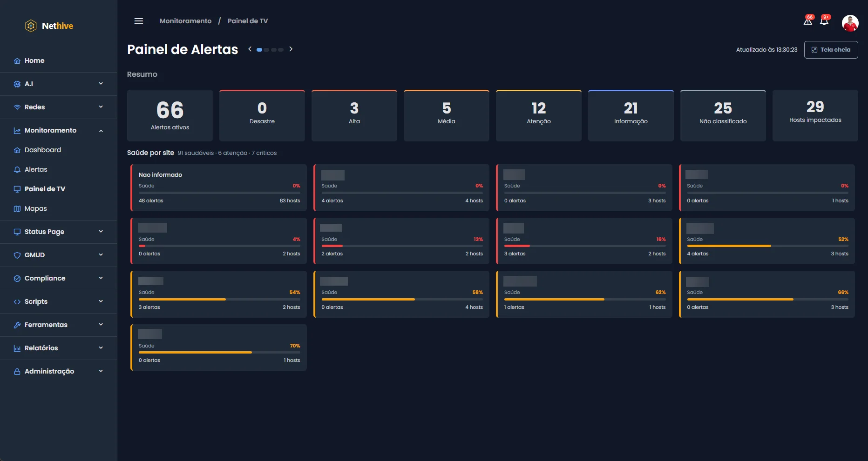
Task: Expand the Status Page chevron
Action: tap(101, 232)
